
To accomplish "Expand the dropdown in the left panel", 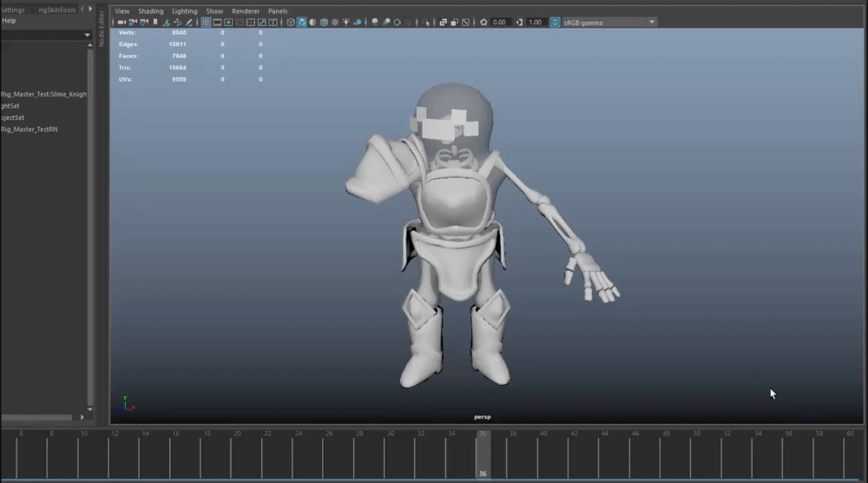I will [x=87, y=35].
